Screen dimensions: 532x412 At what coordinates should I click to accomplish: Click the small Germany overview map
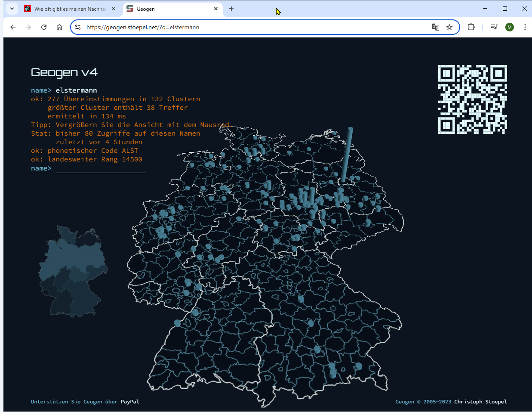[x=73, y=271]
